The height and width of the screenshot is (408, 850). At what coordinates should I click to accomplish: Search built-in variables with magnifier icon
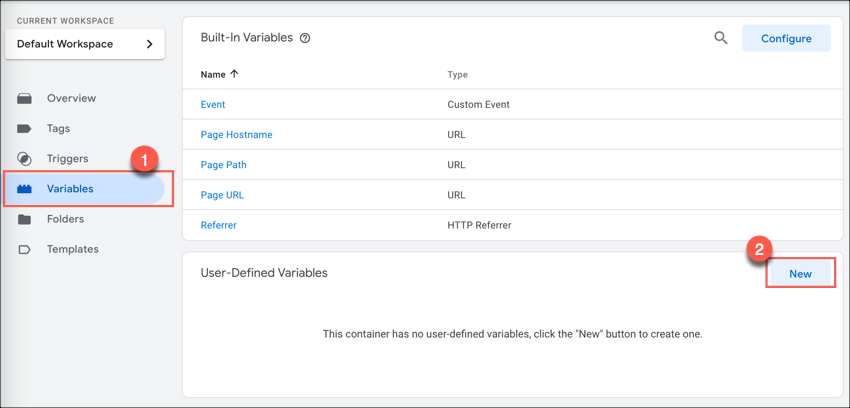[720, 38]
